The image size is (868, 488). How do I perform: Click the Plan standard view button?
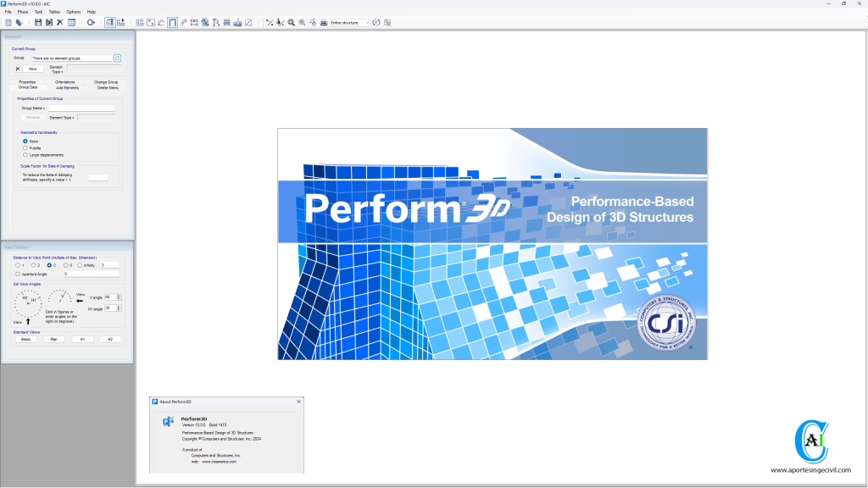point(54,339)
